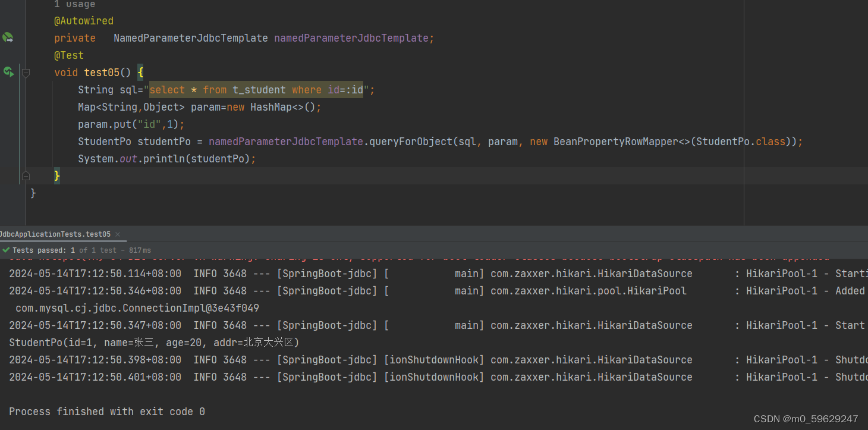Click the @Test annotation line
Image resolution: width=868 pixels, height=430 pixels.
(69, 55)
